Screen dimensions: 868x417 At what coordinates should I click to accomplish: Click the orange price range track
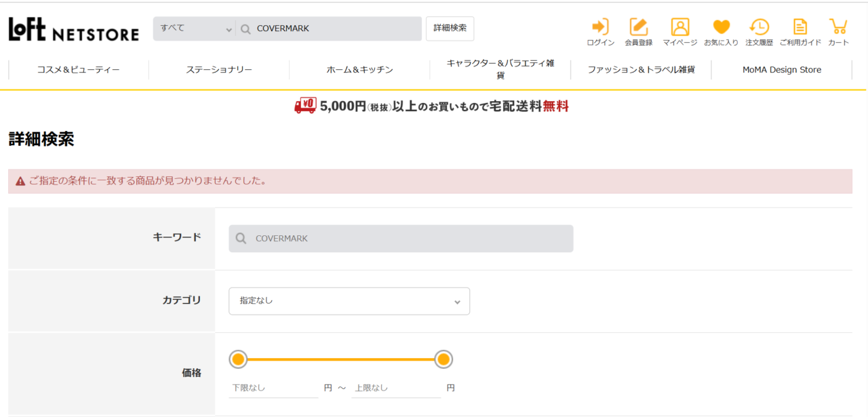point(340,359)
